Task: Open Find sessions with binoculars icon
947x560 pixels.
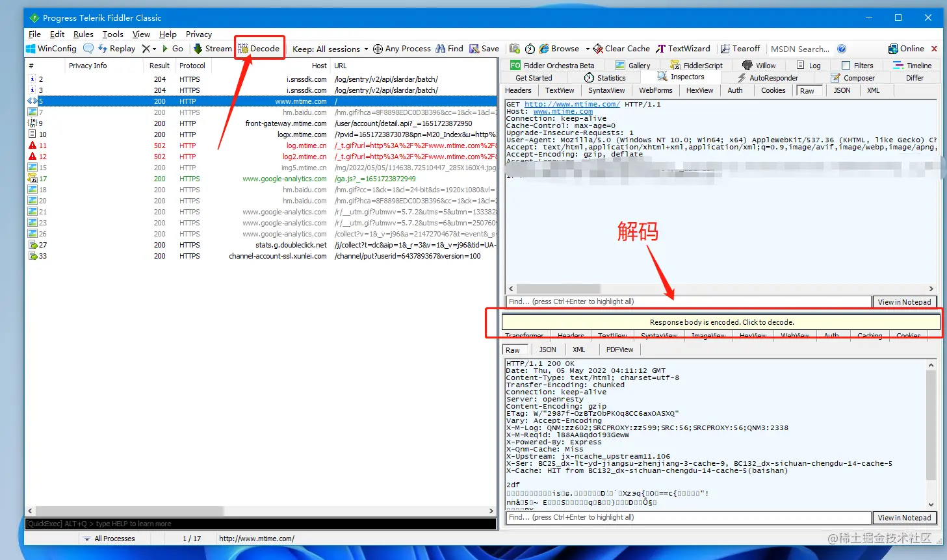Action: click(450, 49)
